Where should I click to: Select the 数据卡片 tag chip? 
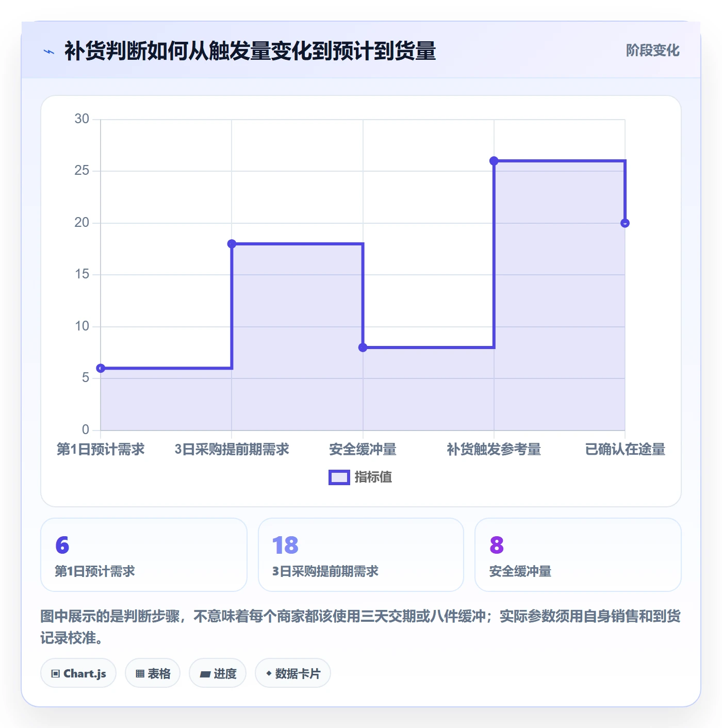pos(293,673)
